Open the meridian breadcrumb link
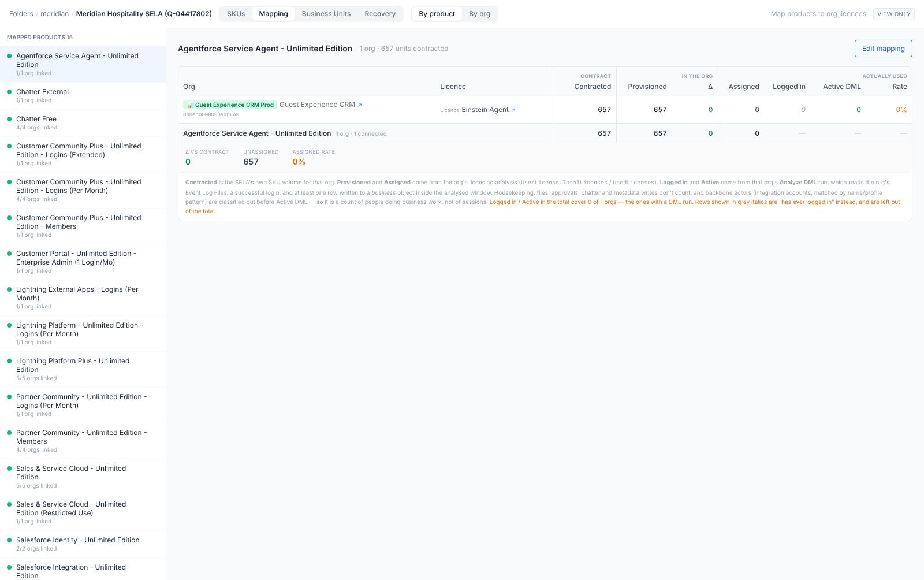This screenshot has height=580, width=924. [54, 14]
